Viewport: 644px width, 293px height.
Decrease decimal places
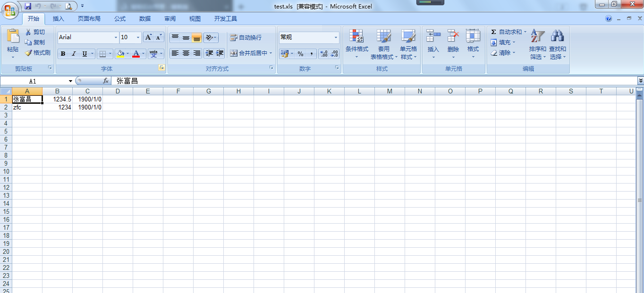334,54
